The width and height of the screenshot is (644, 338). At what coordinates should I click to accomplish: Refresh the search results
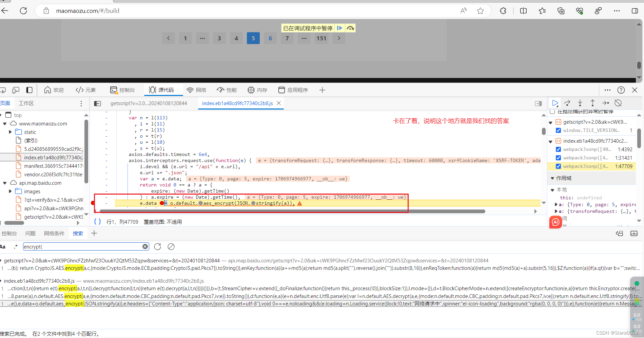click(x=157, y=246)
